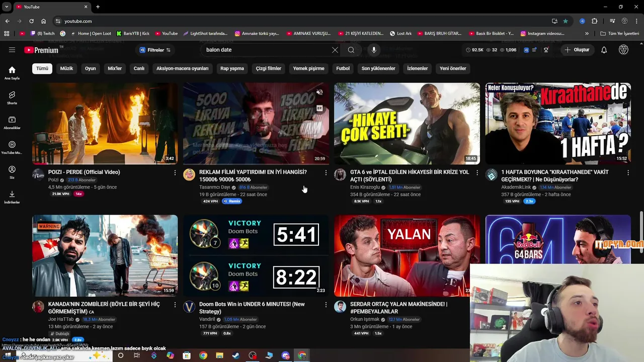Open Chrome extensions puzzle icon
Viewport: 644px width, 362px height.
click(x=595, y=21)
